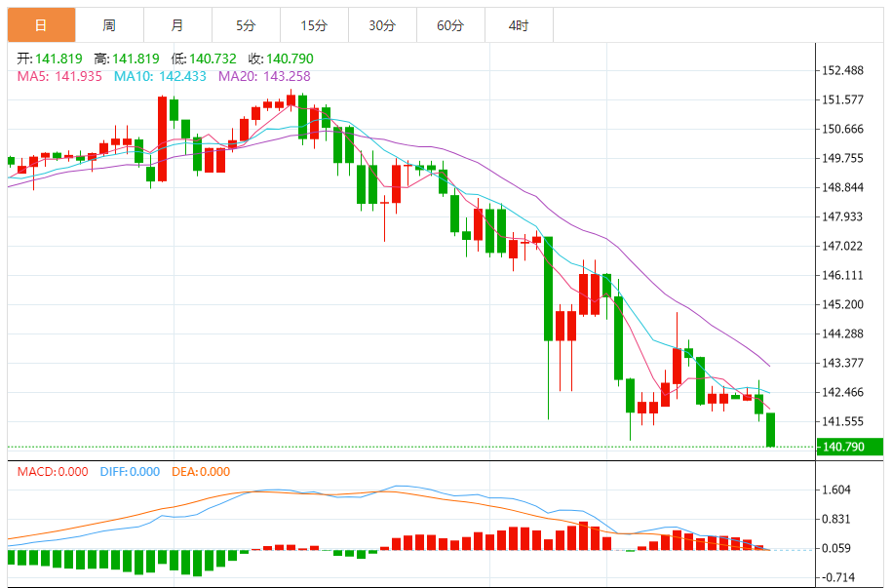Click the 144.288 price axis label
The width and height of the screenshot is (892, 588).
pos(842,333)
